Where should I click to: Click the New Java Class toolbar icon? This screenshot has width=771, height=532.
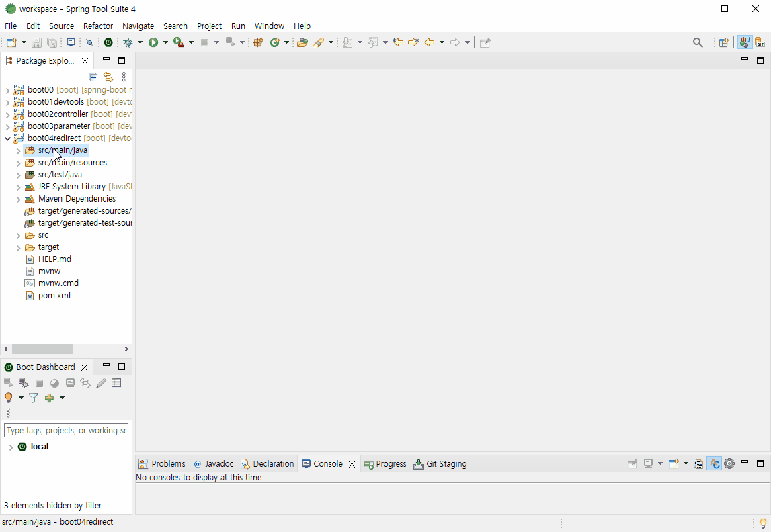[x=275, y=43]
